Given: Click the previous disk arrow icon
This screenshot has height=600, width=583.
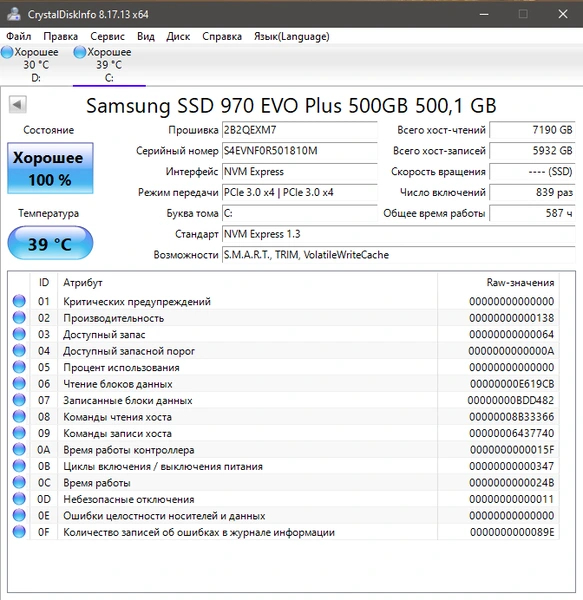Looking at the screenshot, I should click(x=18, y=104).
